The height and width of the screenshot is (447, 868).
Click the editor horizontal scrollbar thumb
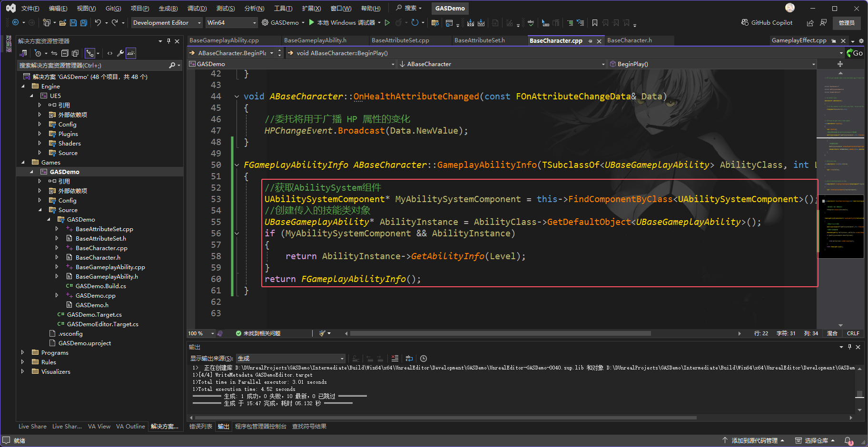click(500, 333)
